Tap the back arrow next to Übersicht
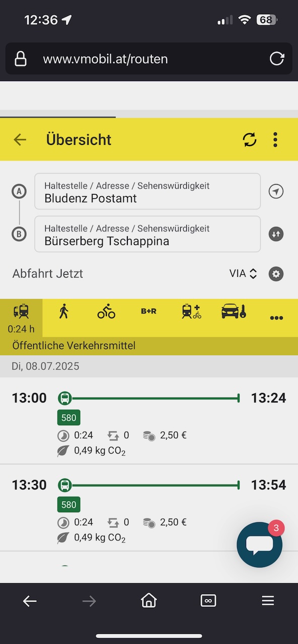The height and width of the screenshot is (644, 298). pyautogui.click(x=20, y=139)
